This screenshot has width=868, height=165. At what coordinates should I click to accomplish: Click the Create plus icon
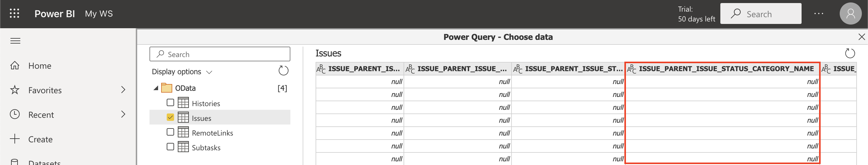[x=15, y=139]
